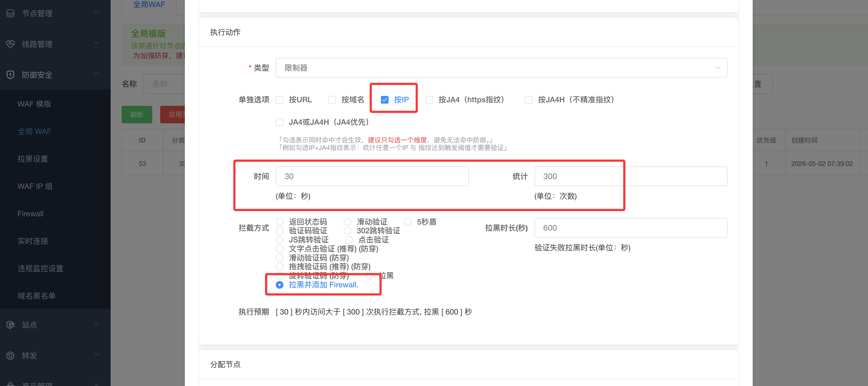This screenshot has width=868, height=386.
Task: Open 域名黑名单 in the sidebar
Action: pos(37,296)
